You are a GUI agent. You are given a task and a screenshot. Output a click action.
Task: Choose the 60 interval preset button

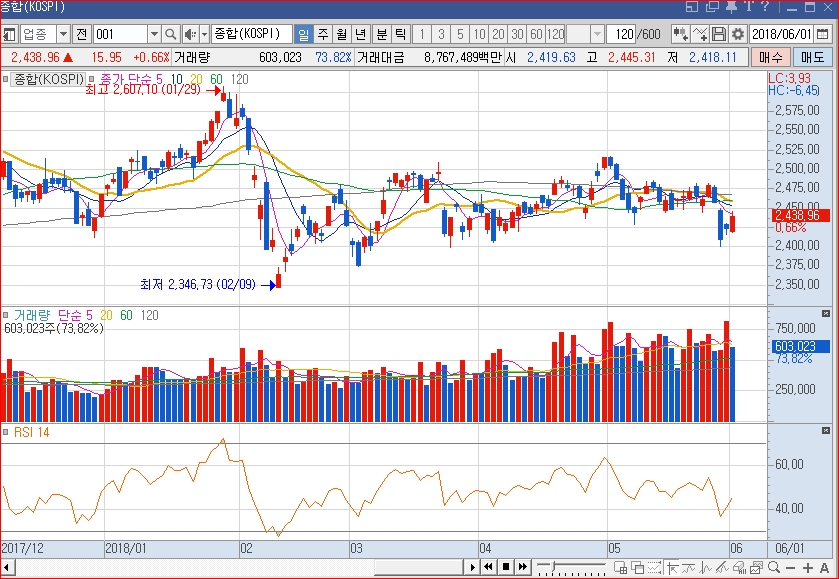pos(535,34)
